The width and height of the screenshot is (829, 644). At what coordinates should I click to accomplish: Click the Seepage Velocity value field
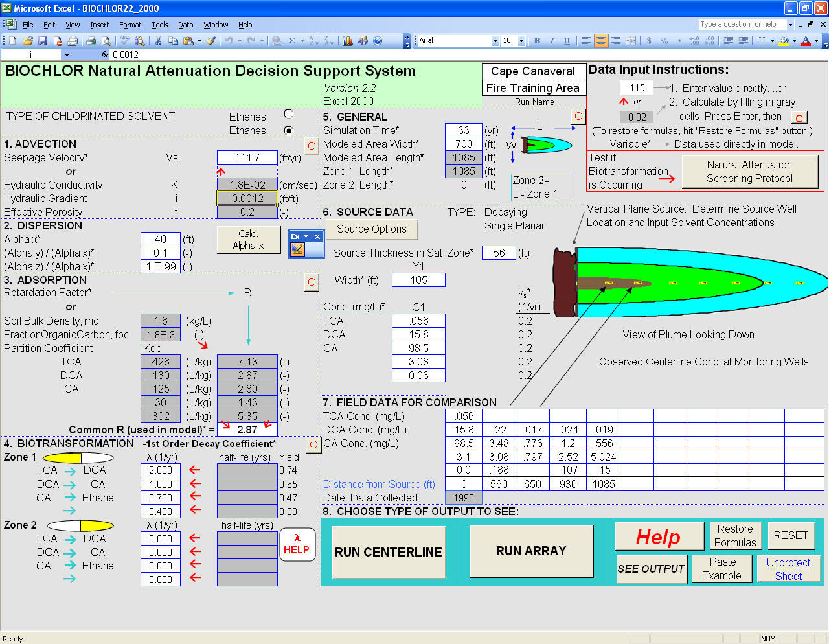247,157
